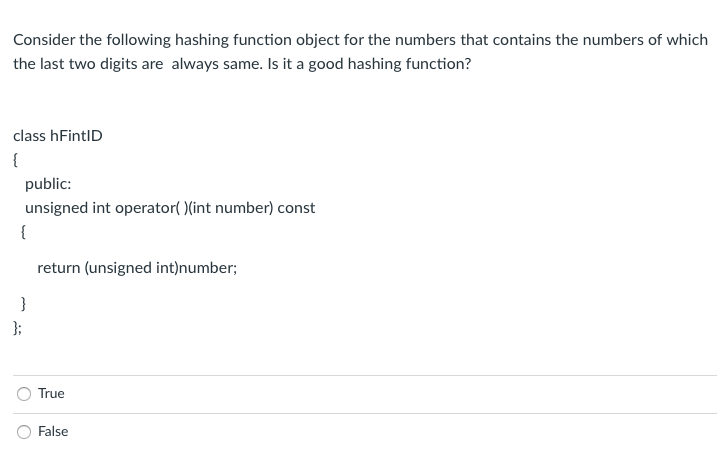This screenshot has height=457, width=728.
Task: Click the opening brace below the operator declaration
Action: [x=23, y=231]
